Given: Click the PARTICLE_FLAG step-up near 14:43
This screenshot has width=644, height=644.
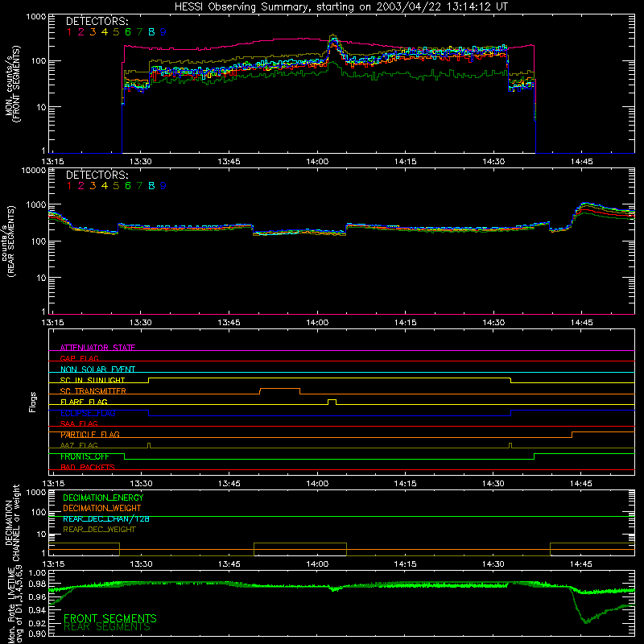Looking at the screenshot, I should point(572,435).
